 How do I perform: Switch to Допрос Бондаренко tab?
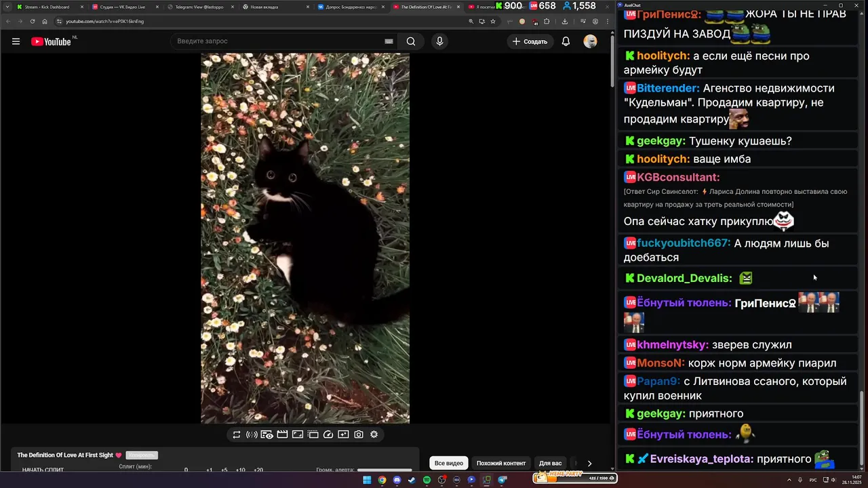pos(350,7)
